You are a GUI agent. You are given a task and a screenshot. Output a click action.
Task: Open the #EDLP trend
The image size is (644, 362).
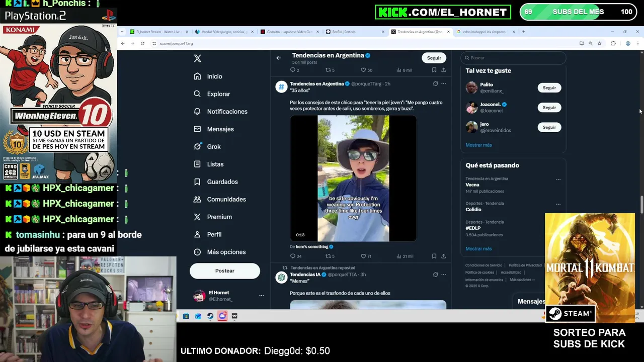473,228
